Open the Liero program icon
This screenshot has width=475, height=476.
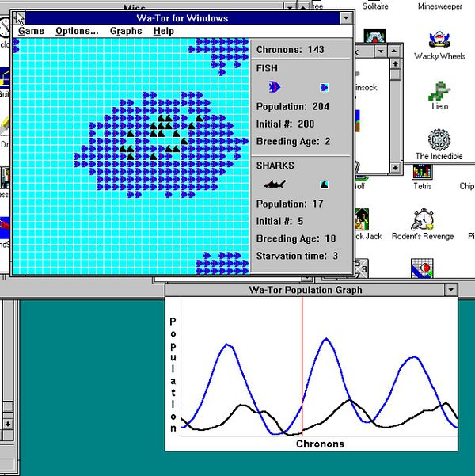pos(439,91)
